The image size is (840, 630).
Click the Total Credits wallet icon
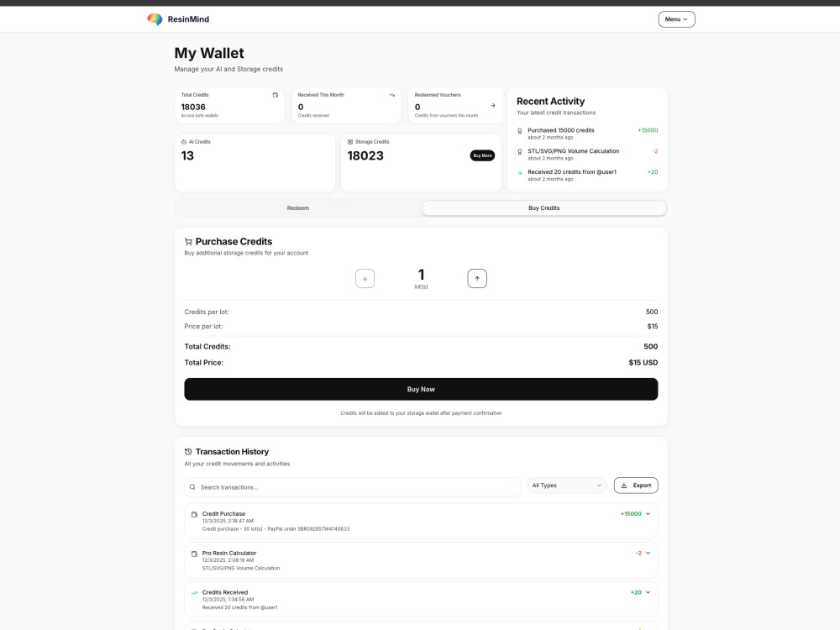(x=276, y=95)
